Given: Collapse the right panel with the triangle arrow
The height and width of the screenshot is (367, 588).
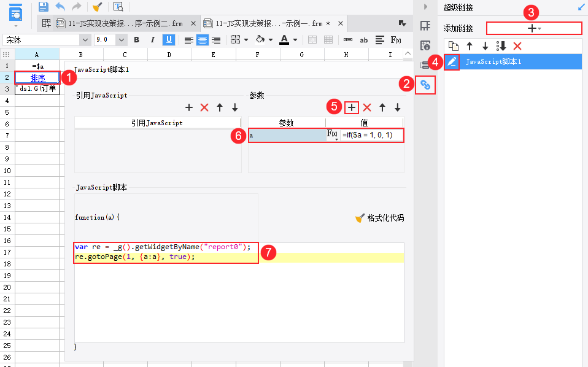Looking at the screenshot, I should tap(425, 7).
